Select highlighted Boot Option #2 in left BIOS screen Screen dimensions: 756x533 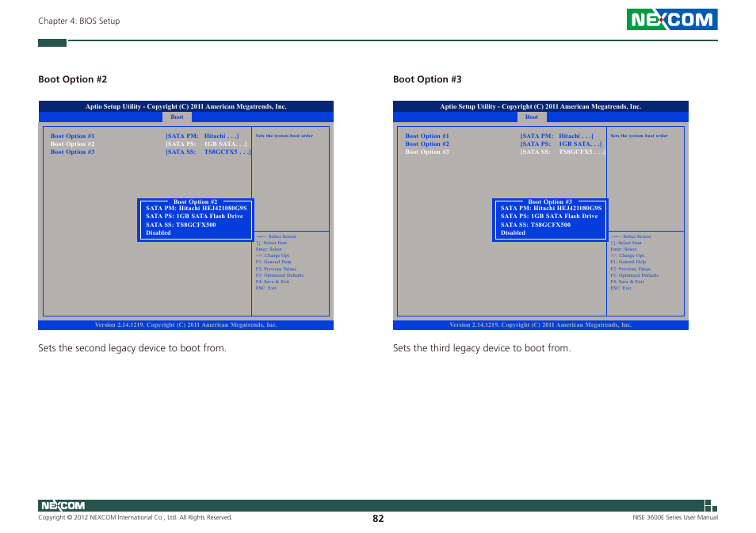(72, 144)
